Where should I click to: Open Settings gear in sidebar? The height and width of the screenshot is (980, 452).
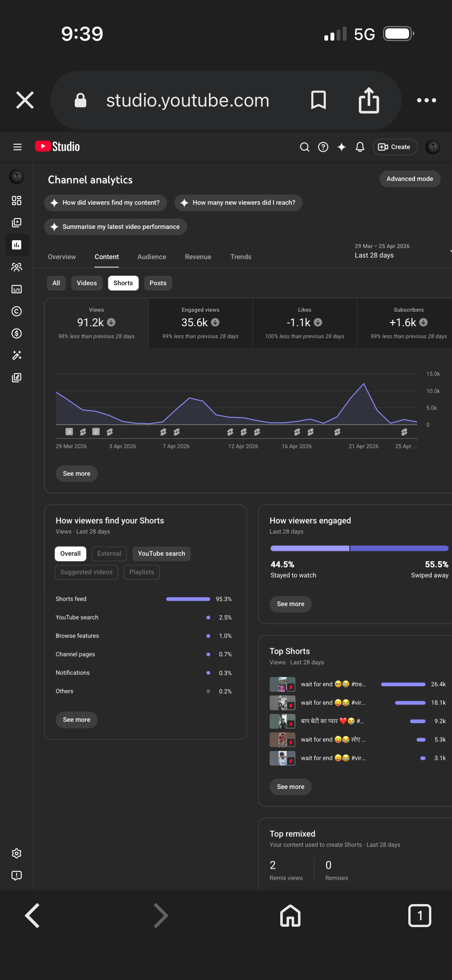pos(16,853)
